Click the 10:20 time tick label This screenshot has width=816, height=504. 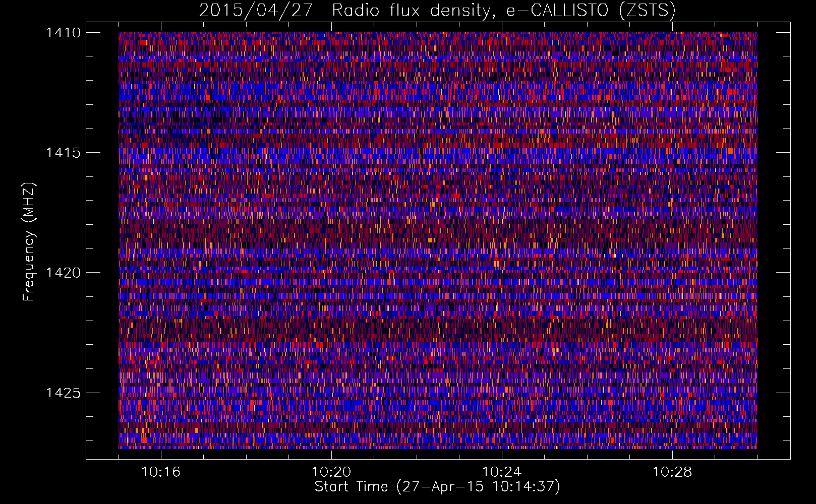click(331, 472)
